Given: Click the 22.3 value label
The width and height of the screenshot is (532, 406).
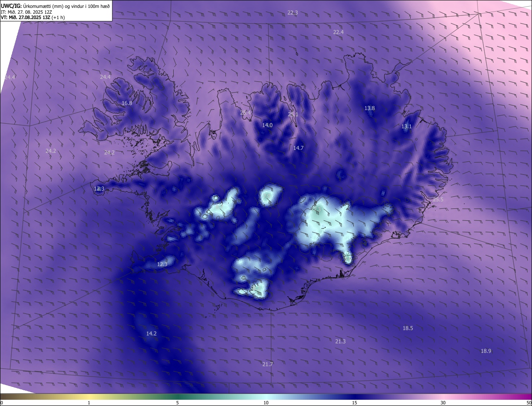Looking at the screenshot, I should 293,13.
